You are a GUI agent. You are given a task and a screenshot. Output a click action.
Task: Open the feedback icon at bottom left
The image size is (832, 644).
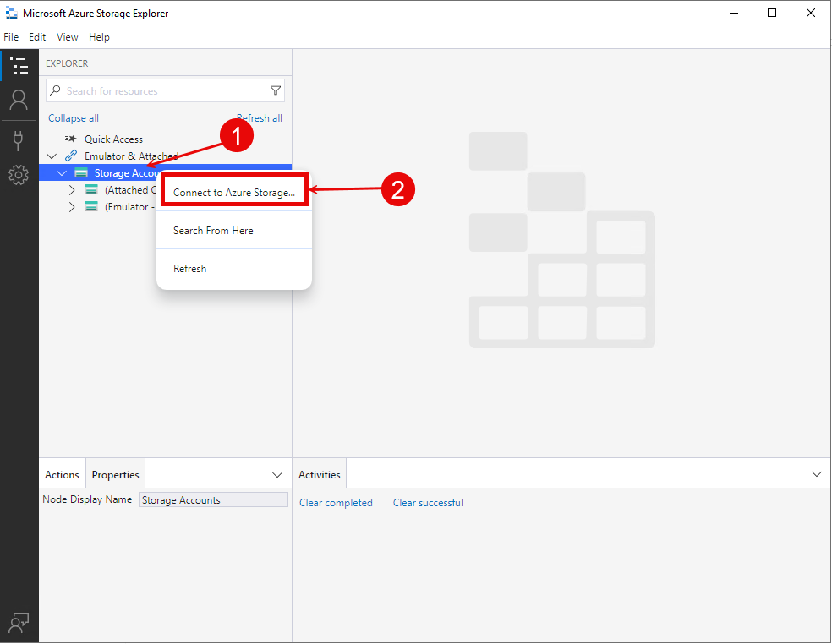[x=19, y=623]
